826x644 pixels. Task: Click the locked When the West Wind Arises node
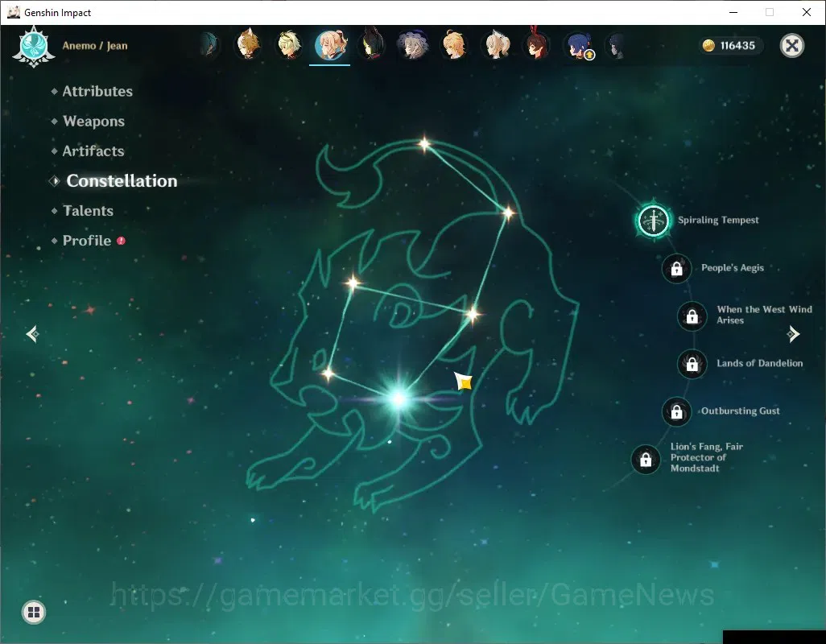coord(692,316)
